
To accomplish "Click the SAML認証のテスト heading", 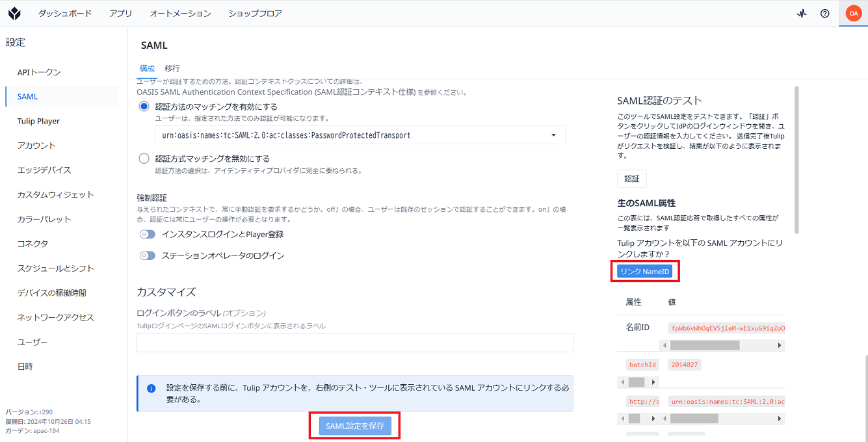I will (659, 100).
